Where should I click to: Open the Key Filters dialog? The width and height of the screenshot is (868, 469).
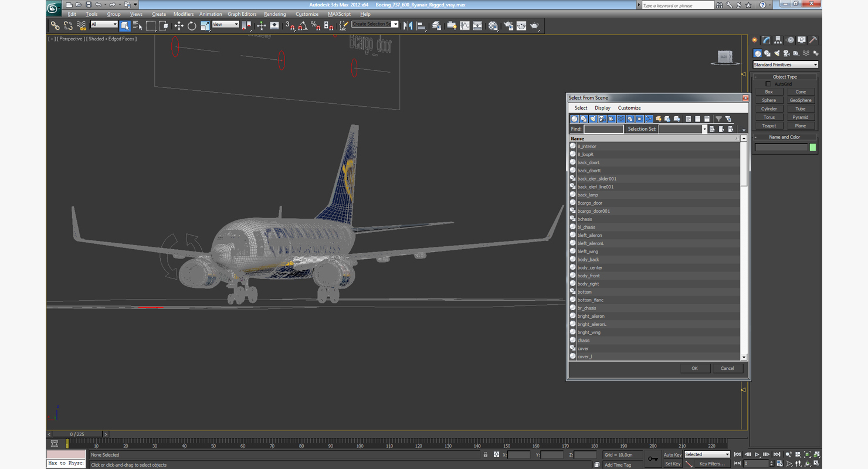coord(711,464)
